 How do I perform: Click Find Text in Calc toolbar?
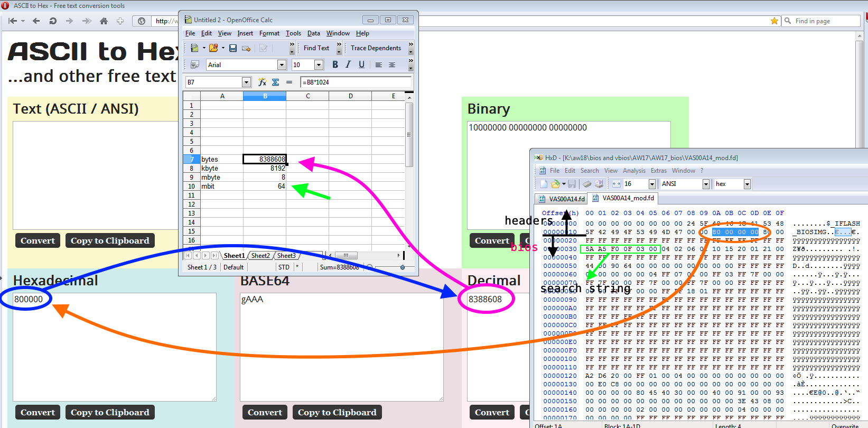coord(316,48)
